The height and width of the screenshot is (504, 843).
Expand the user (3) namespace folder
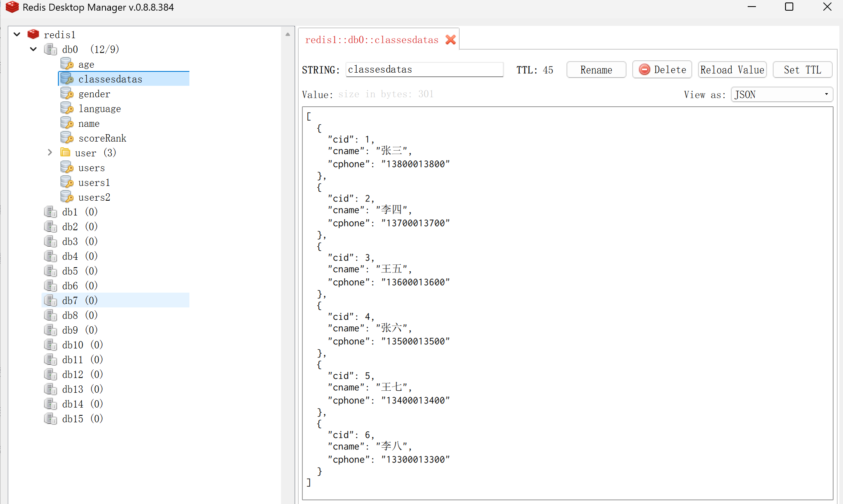(50, 153)
